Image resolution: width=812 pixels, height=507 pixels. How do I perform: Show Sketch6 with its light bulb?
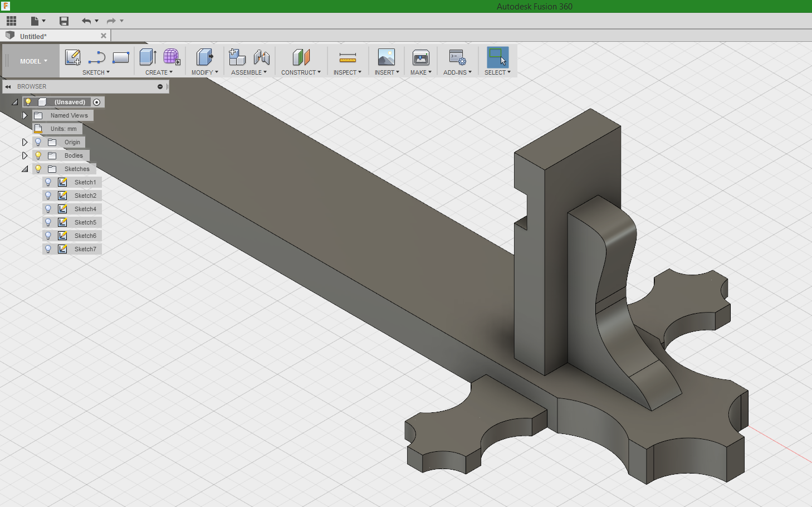(48, 236)
